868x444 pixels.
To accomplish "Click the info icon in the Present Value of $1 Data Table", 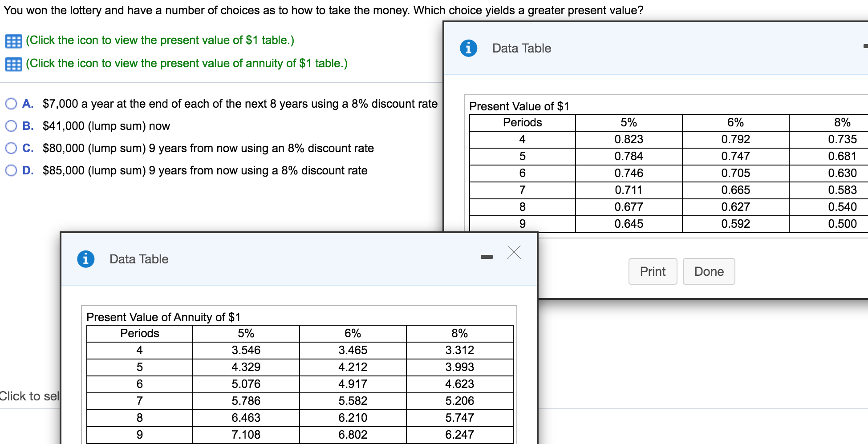I will pyautogui.click(x=469, y=48).
